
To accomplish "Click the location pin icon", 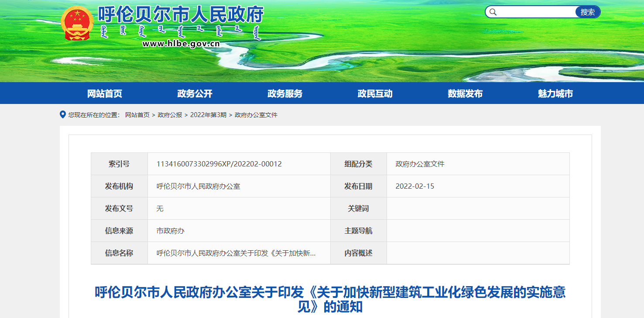I will tap(62, 114).
